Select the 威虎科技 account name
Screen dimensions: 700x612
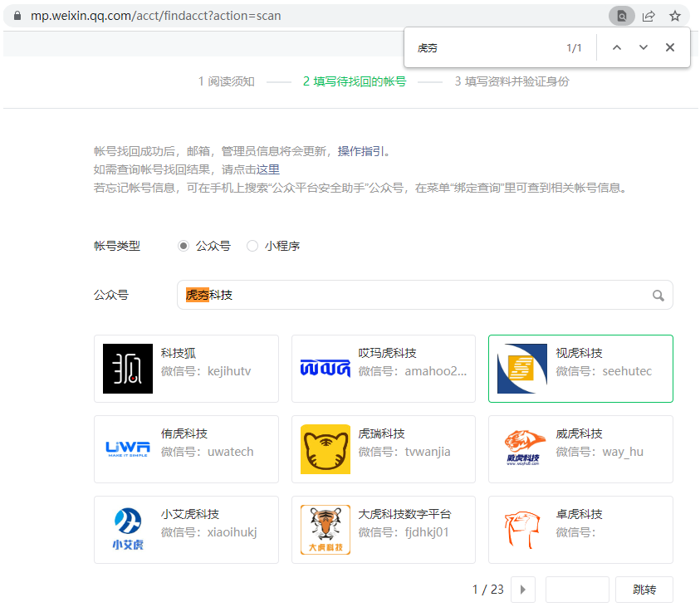click(x=579, y=433)
